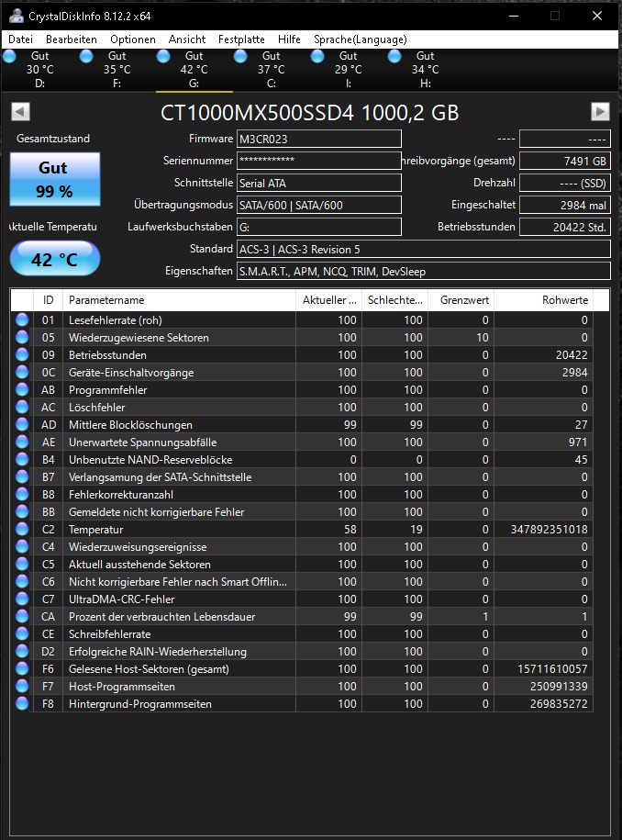The image size is (622, 840).
Task: Click status orb for Fehlerkorrekturanzahl row
Action: (x=22, y=495)
